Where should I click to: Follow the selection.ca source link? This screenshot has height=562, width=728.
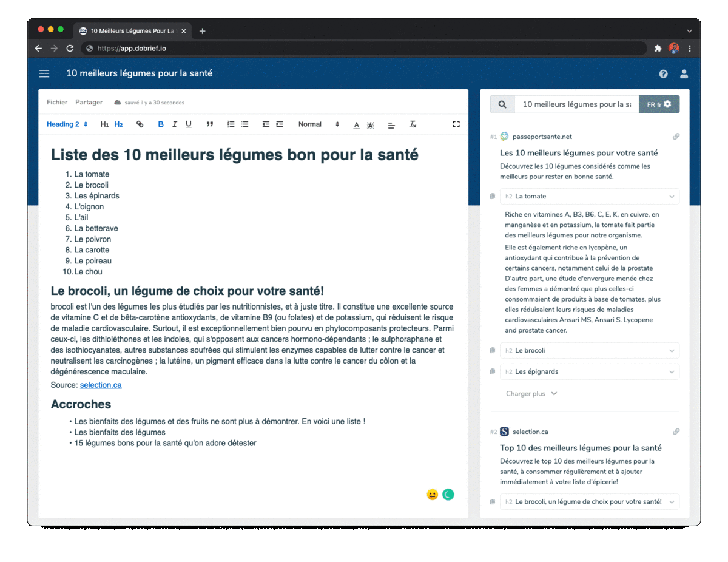click(x=101, y=385)
